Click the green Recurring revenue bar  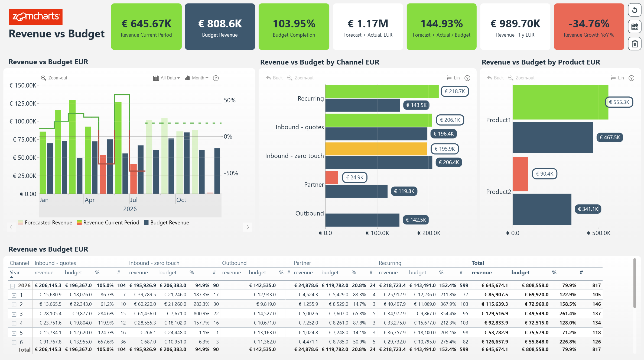click(x=382, y=91)
